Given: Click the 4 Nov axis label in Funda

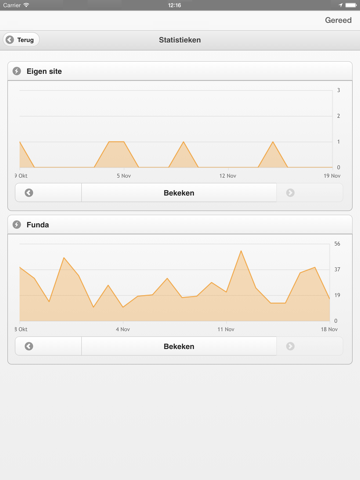Looking at the screenshot, I should pos(123,329).
